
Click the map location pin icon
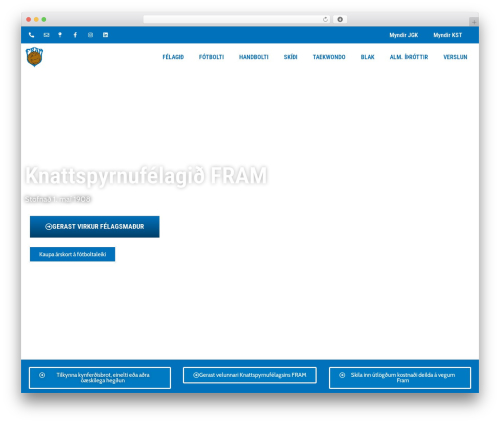60,35
